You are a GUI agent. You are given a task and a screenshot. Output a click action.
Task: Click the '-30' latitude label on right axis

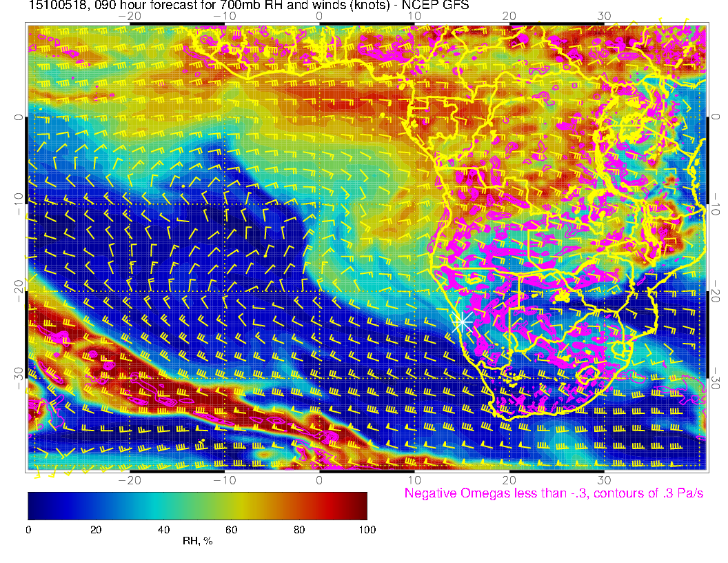point(715,377)
